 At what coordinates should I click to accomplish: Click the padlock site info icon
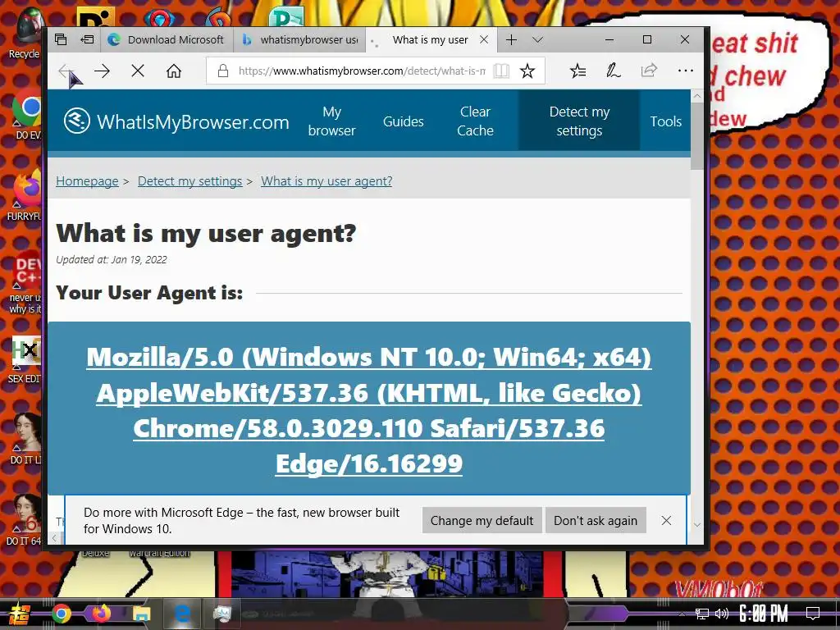tap(223, 71)
